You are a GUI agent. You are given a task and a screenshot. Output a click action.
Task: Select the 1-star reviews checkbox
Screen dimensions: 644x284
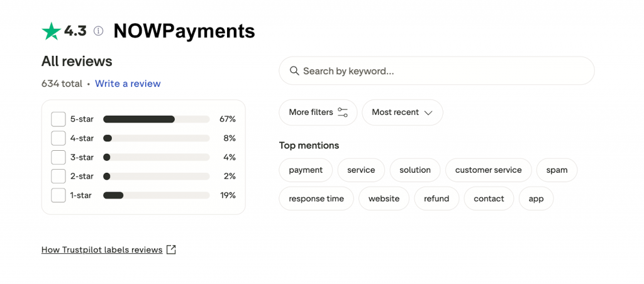tap(58, 195)
